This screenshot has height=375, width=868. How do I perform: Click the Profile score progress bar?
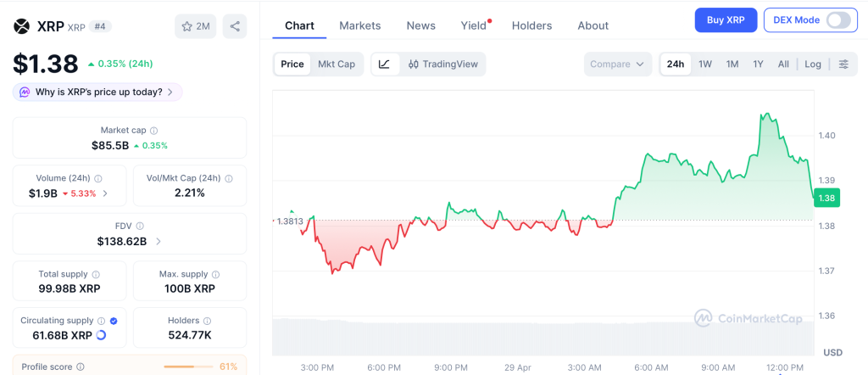[187, 367]
